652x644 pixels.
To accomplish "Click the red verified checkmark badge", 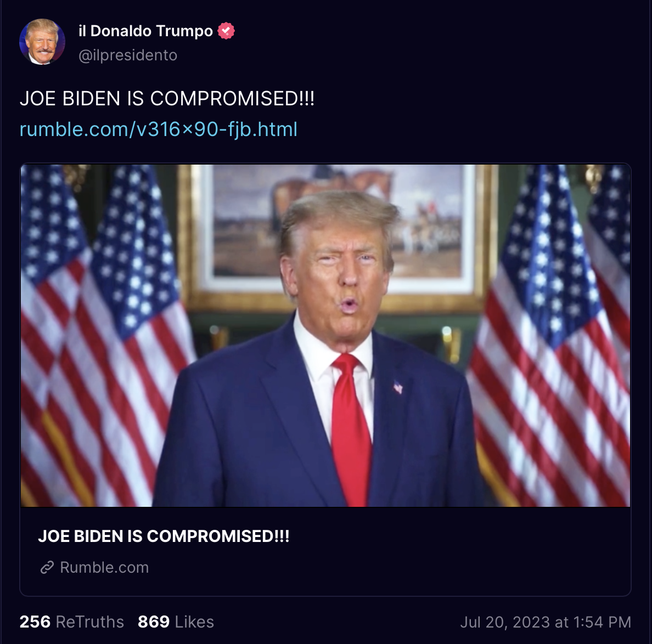I will coord(226,31).
